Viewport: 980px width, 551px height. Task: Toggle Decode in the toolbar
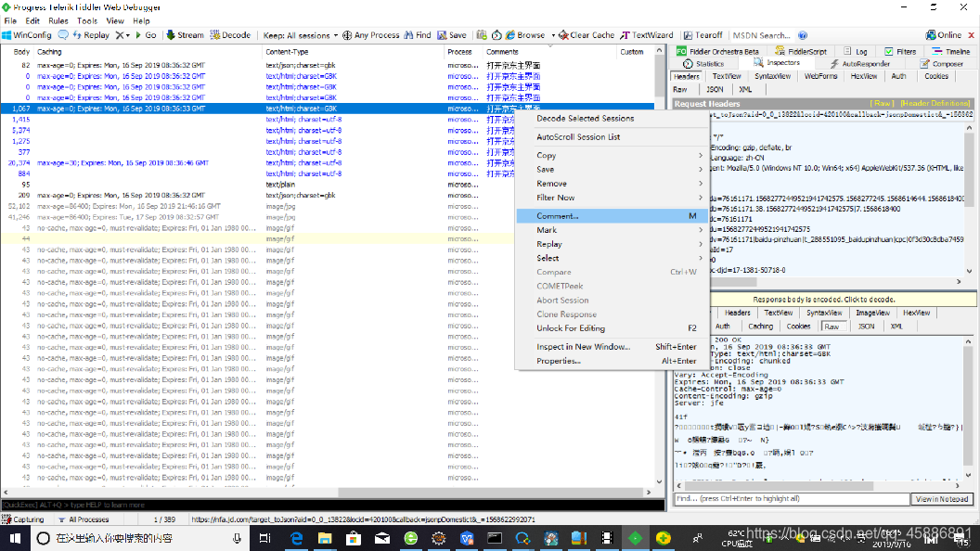click(231, 35)
